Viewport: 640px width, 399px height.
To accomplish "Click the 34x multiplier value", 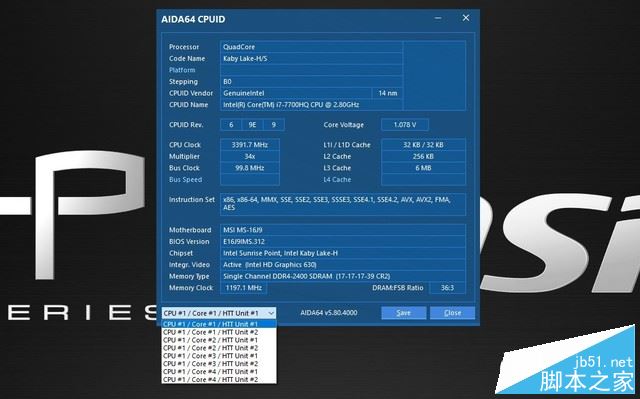I will tap(250, 156).
